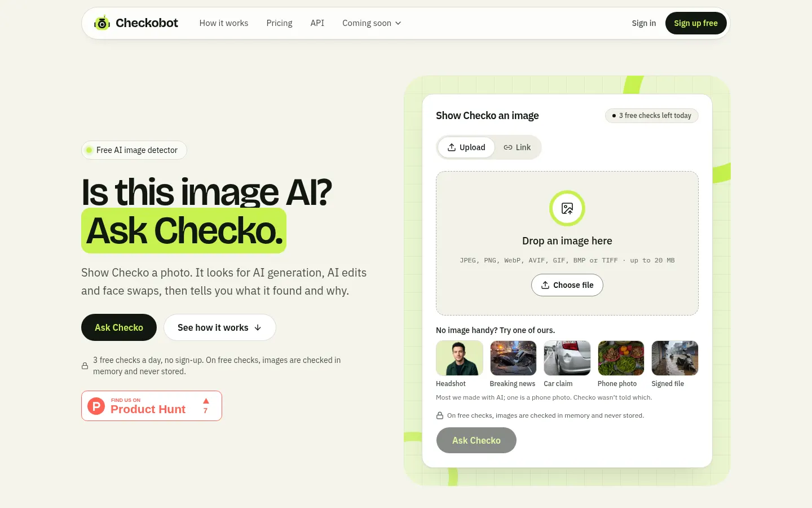The image size is (812, 508).
Task: Click the Sign in link
Action: tap(644, 23)
